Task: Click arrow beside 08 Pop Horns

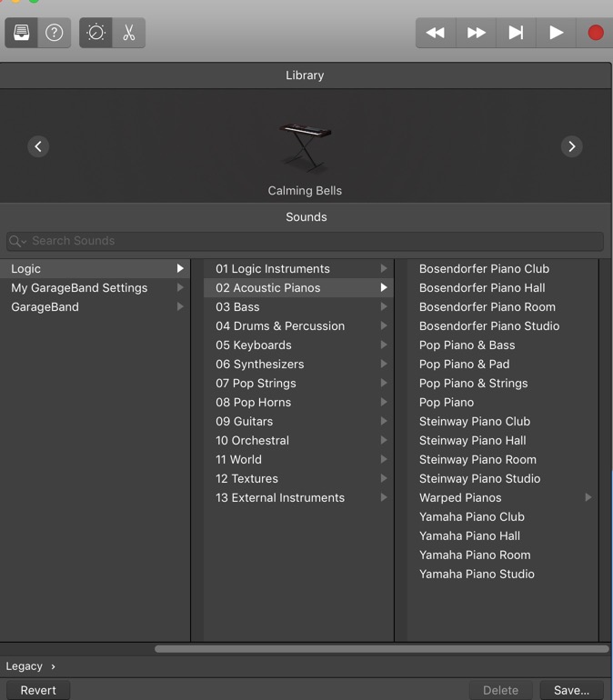Action: 384,402
